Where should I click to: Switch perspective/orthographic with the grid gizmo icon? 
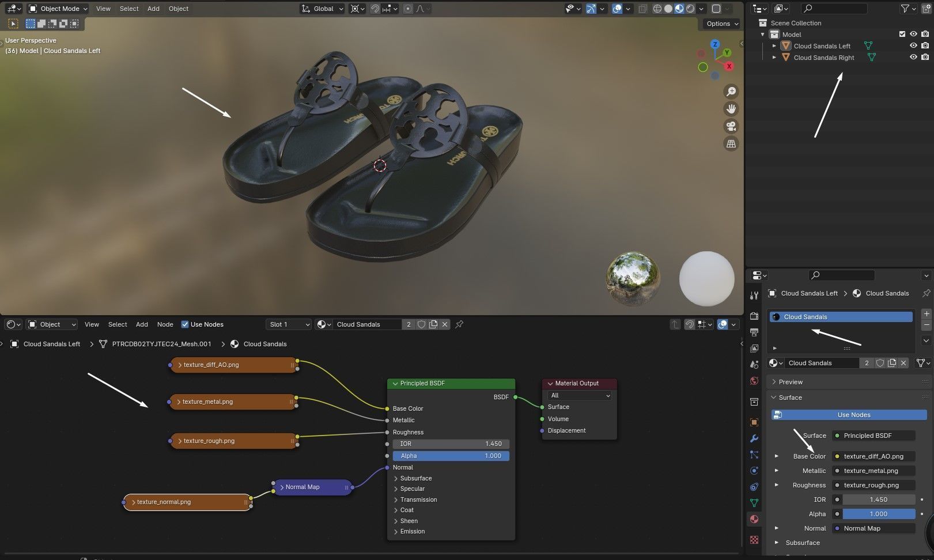[x=731, y=143]
